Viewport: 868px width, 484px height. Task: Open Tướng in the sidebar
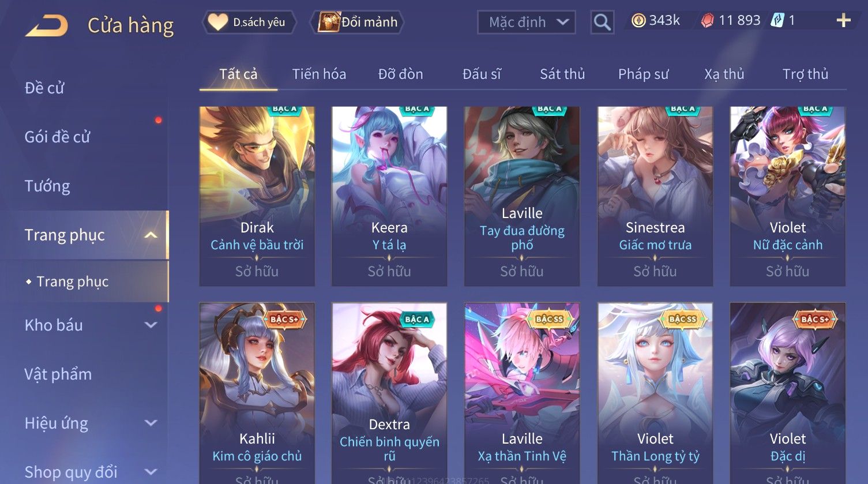[47, 186]
